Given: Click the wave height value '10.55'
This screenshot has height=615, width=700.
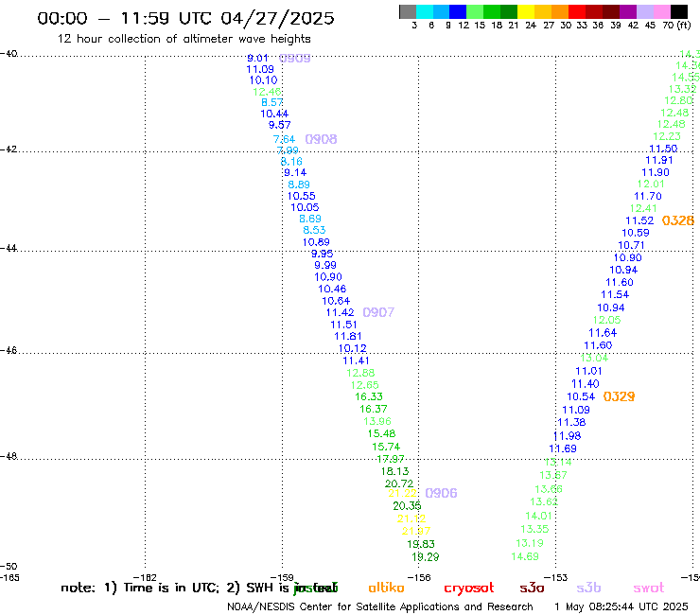Looking at the screenshot, I should (x=302, y=196).
